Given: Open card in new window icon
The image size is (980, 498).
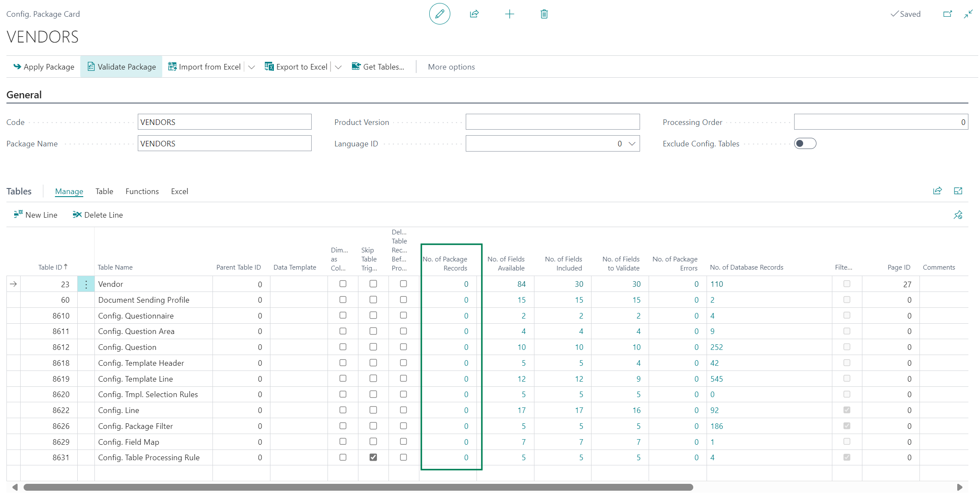Looking at the screenshot, I should (x=947, y=14).
